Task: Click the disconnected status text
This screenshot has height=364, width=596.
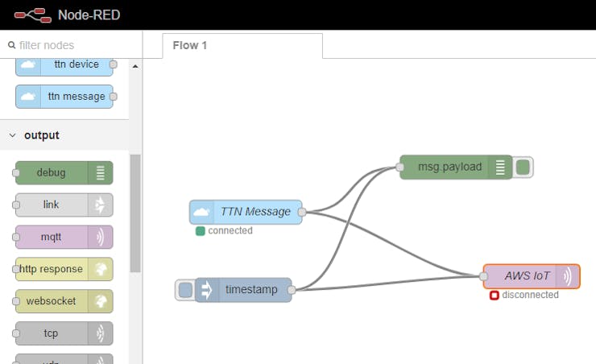Action: click(530, 295)
